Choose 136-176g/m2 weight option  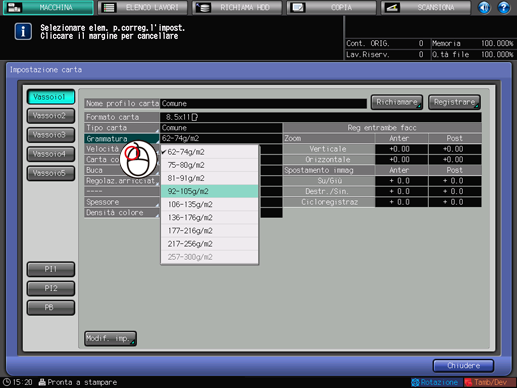click(209, 218)
